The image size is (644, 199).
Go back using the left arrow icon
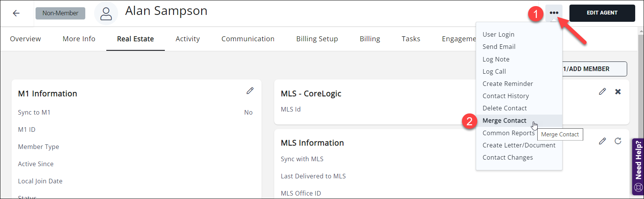click(16, 13)
